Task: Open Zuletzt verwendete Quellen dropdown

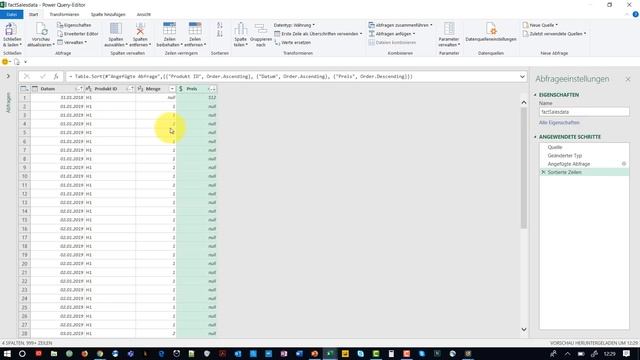Action: pyautogui.click(x=554, y=34)
